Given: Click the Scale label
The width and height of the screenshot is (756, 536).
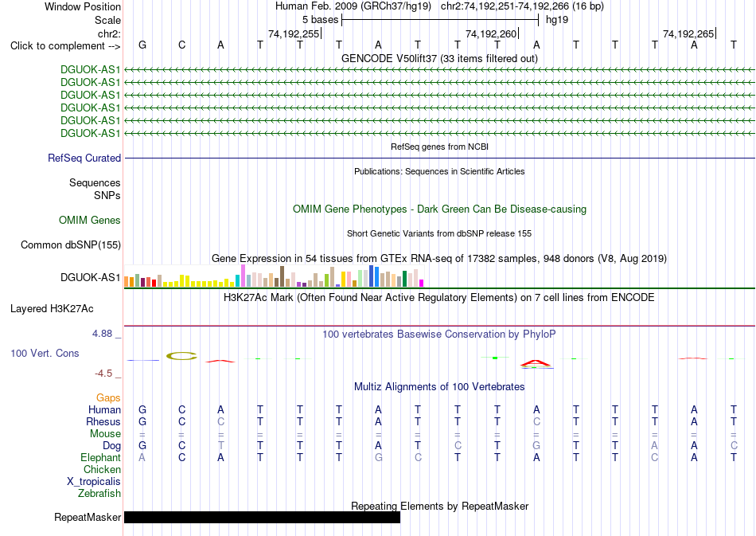Looking at the screenshot, I should (x=108, y=20).
